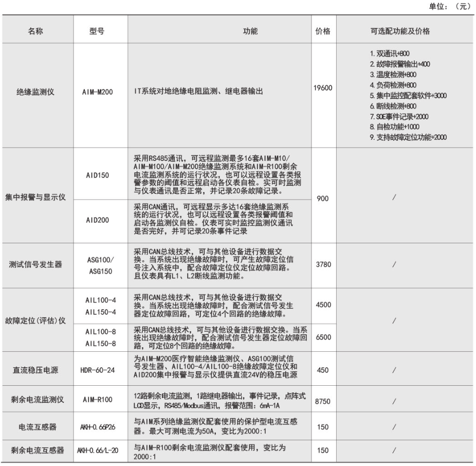This screenshot has width=476, height=466.
Task: Select the AIM-M200 model cell
Action: 97,95
